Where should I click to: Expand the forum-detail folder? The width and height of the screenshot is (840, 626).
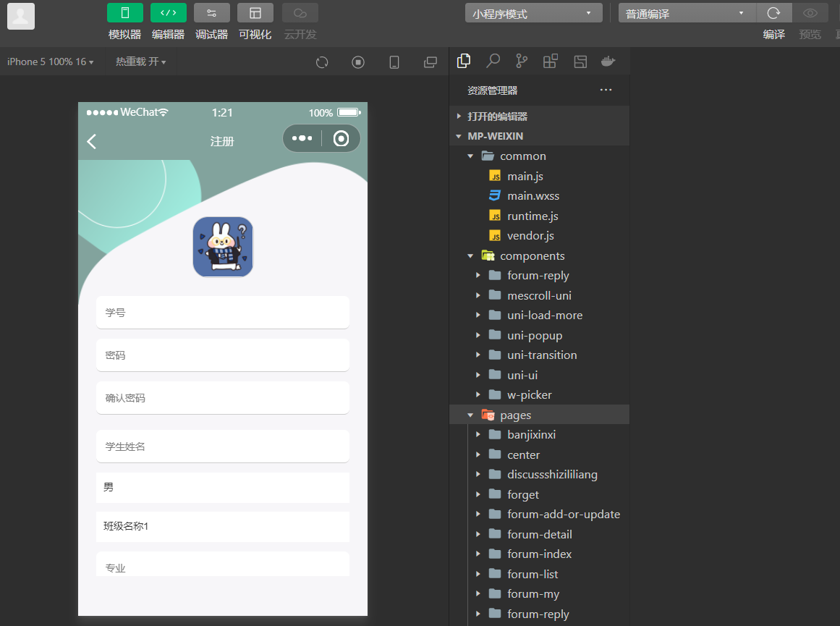(540, 534)
